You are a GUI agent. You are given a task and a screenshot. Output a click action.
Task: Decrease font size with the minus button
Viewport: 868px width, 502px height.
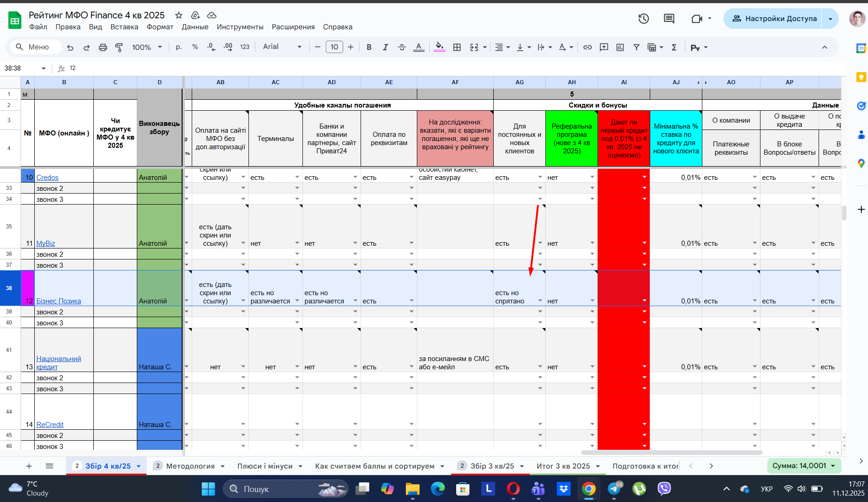(318, 47)
